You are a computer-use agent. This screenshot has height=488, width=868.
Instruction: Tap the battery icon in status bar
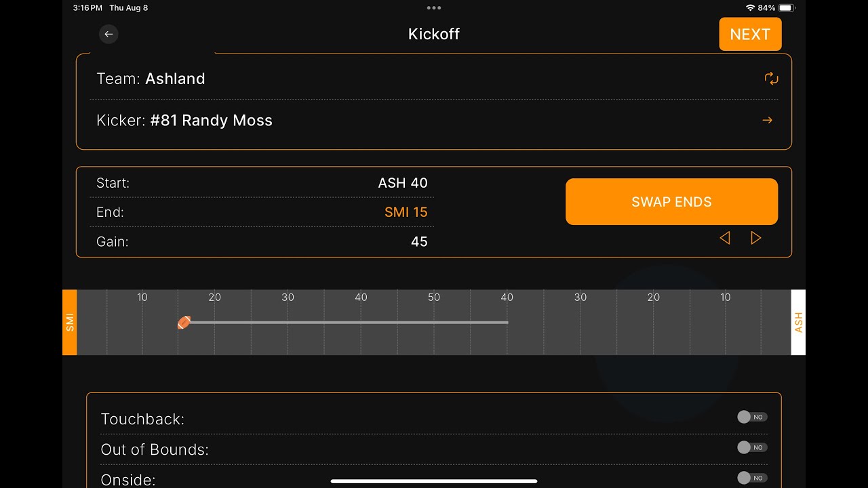point(786,8)
